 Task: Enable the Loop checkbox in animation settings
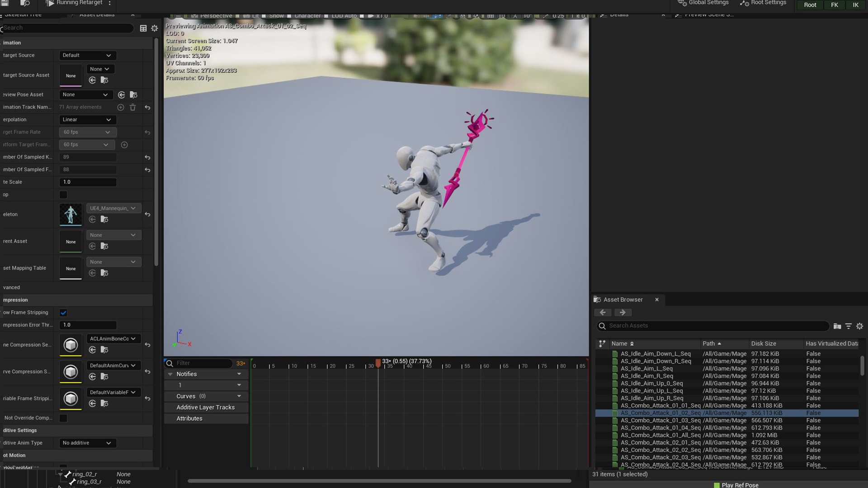pyautogui.click(x=63, y=194)
